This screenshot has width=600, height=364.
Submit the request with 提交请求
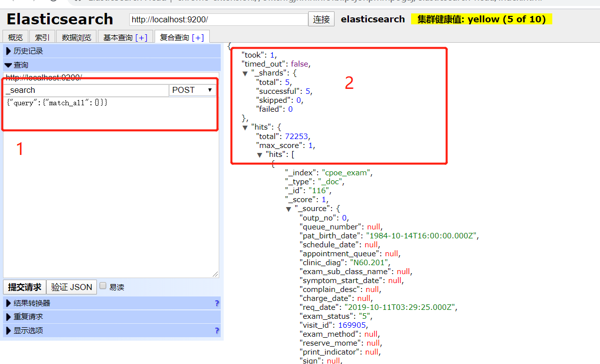(24, 287)
